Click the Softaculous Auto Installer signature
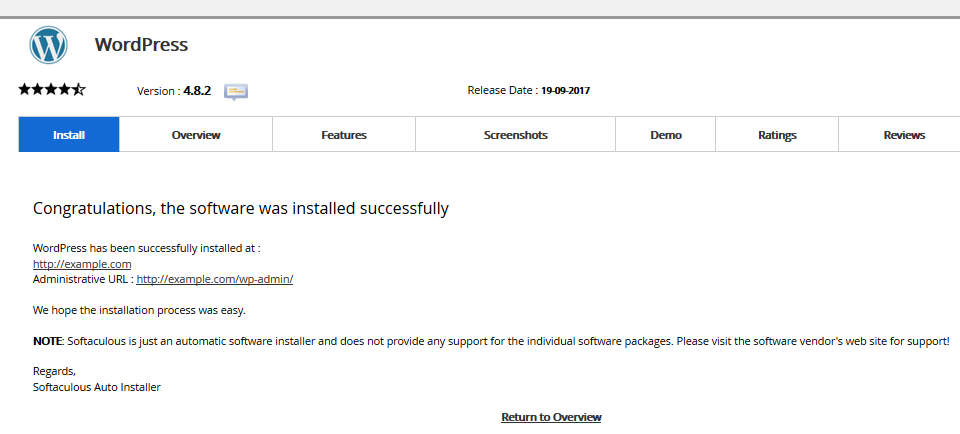Viewport: 960px width, 434px height. tap(97, 387)
